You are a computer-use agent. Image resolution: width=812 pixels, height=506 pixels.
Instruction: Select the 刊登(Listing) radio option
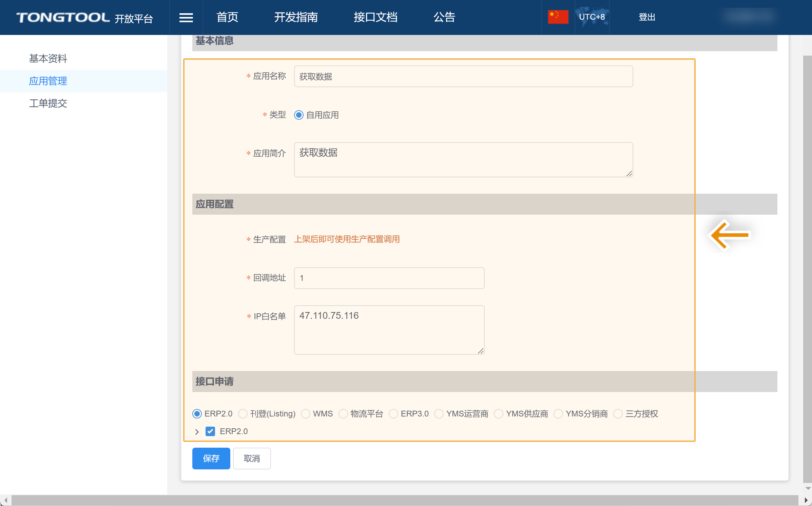243,414
